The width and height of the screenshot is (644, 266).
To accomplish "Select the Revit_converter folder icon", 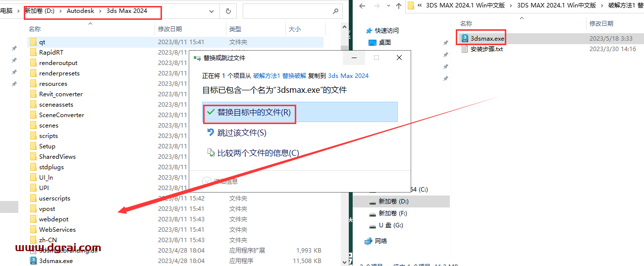I will (x=33, y=94).
